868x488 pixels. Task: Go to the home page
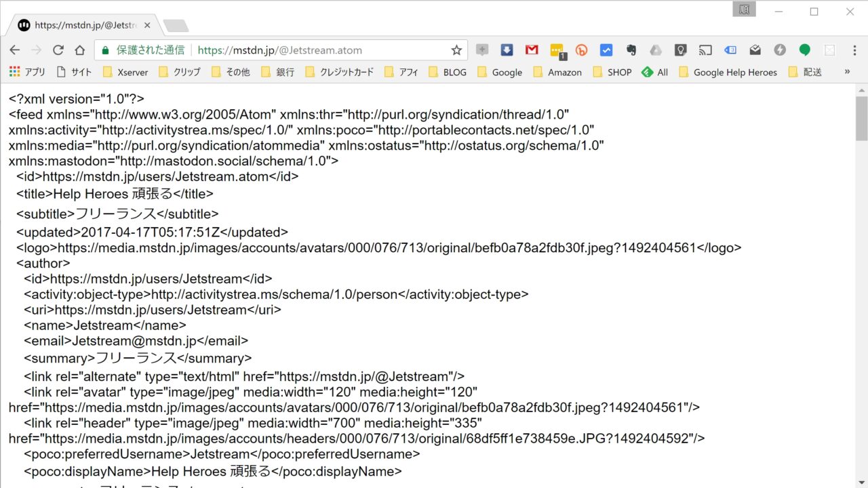click(x=80, y=50)
